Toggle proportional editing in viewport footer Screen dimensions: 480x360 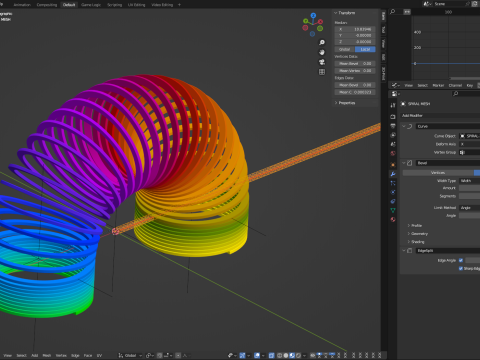[x=178, y=355]
